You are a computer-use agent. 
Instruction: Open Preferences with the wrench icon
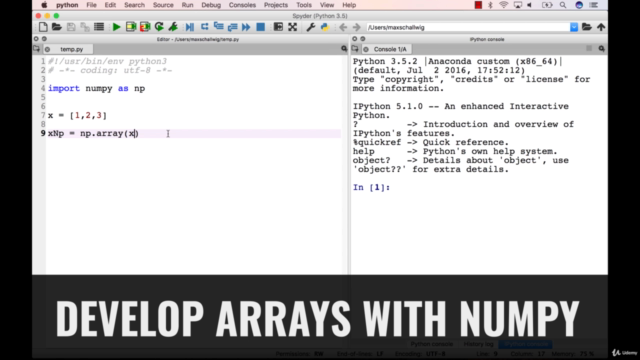[x=311, y=27]
